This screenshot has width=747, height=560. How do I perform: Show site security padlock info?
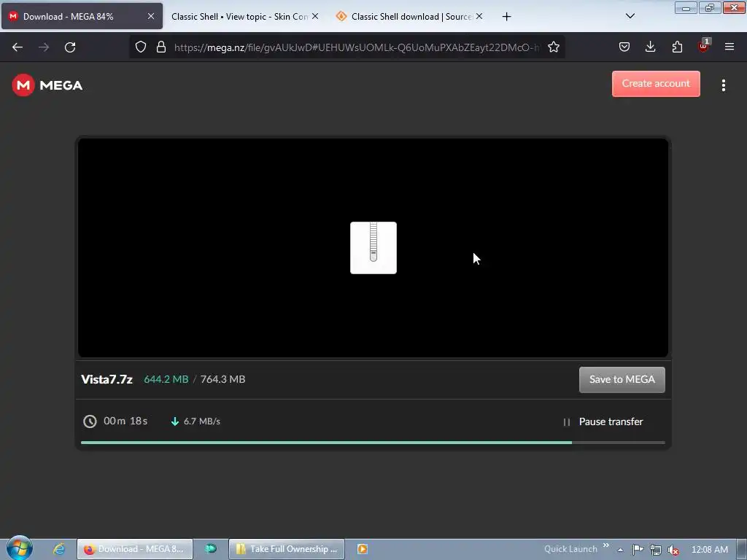161,47
